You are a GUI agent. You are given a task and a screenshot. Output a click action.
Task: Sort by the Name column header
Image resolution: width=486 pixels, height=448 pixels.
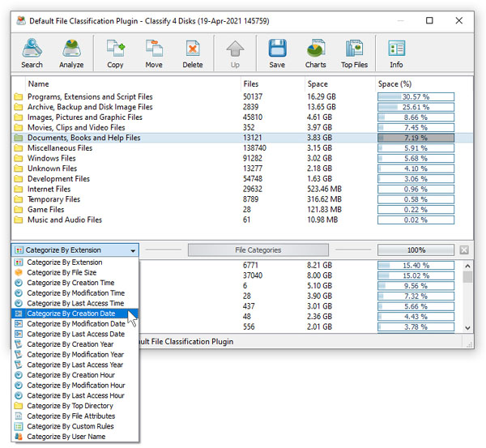133,84
